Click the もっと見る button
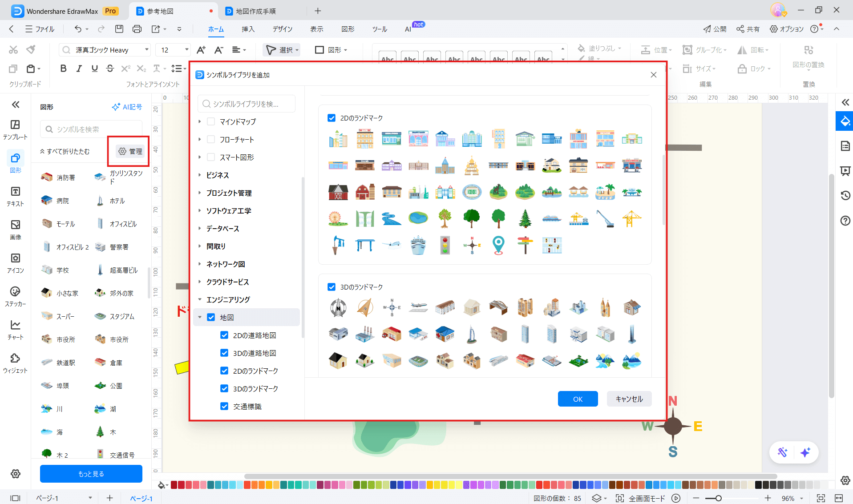 click(91, 474)
